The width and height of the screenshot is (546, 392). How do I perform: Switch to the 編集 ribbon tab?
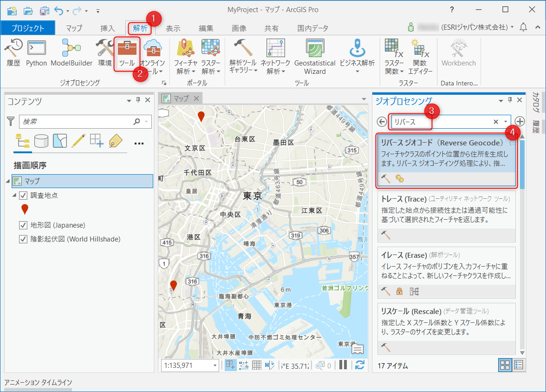[x=206, y=28]
